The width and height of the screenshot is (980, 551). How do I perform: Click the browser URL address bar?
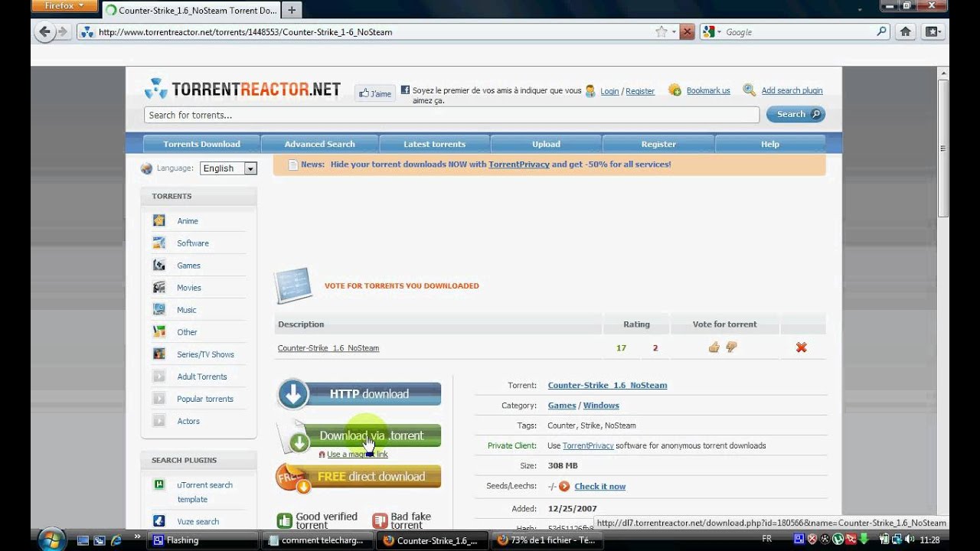point(367,32)
